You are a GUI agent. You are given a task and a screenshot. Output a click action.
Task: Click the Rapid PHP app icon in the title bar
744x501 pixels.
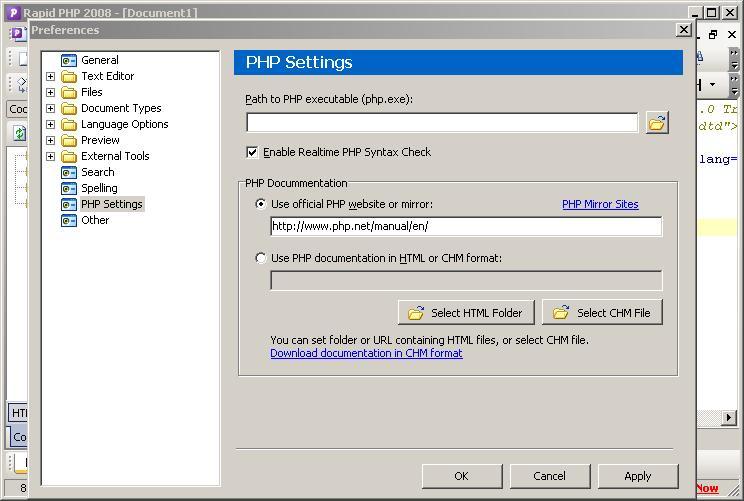click(x=13, y=12)
